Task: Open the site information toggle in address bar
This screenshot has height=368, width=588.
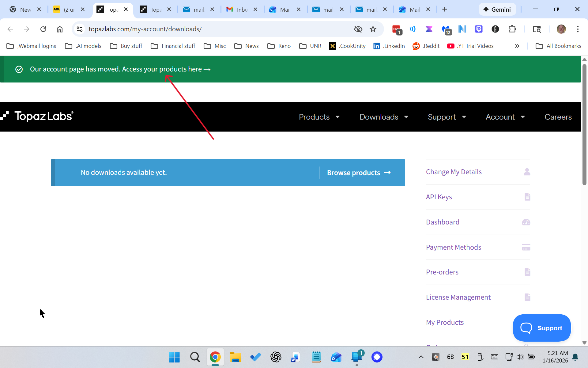Action: click(80, 29)
